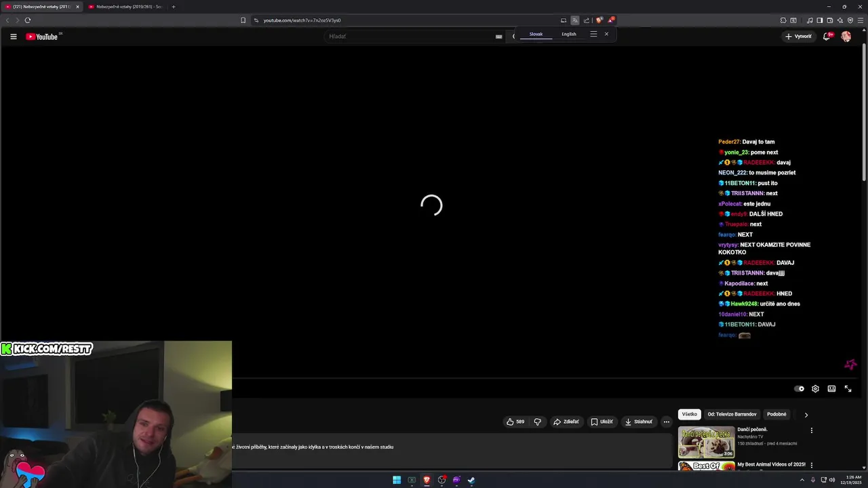Open more options for Dančí pečeně video
The height and width of the screenshot is (488, 868).
pos(811,430)
